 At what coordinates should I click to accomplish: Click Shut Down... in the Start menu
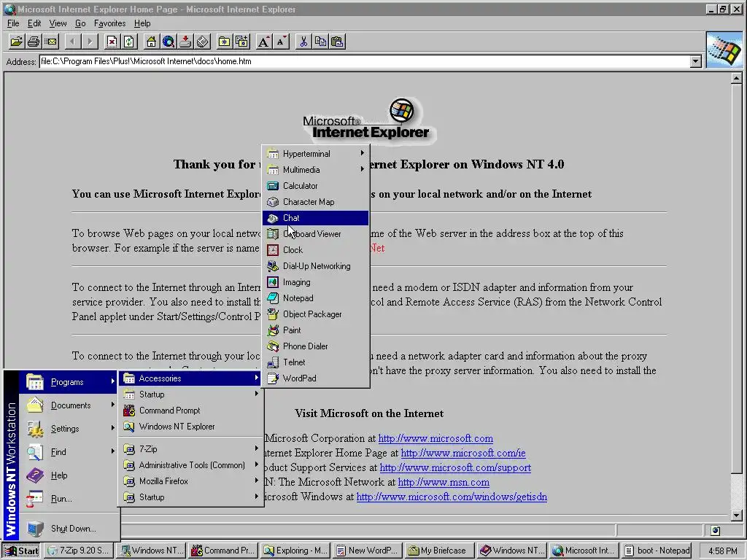click(x=69, y=529)
